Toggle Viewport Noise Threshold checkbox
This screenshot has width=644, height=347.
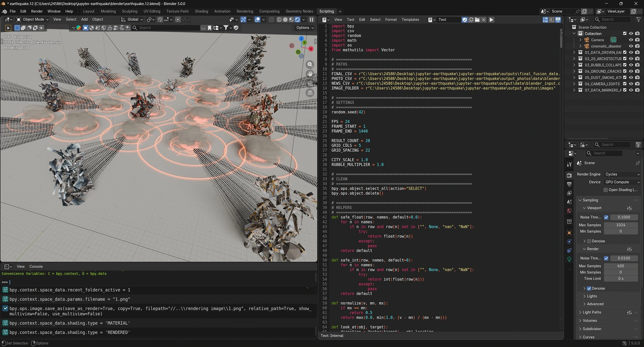(606, 217)
